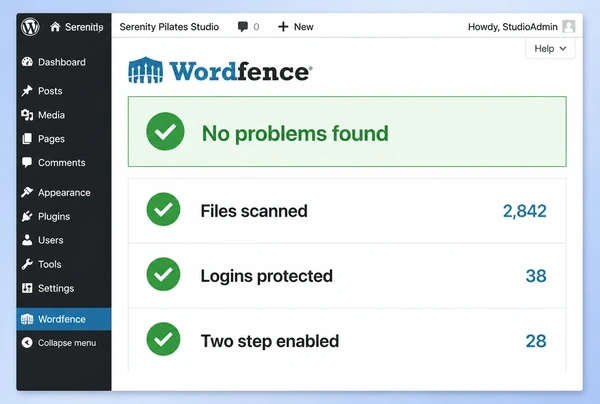Click the Wordfence fence icon in the sidebar

(27, 319)
